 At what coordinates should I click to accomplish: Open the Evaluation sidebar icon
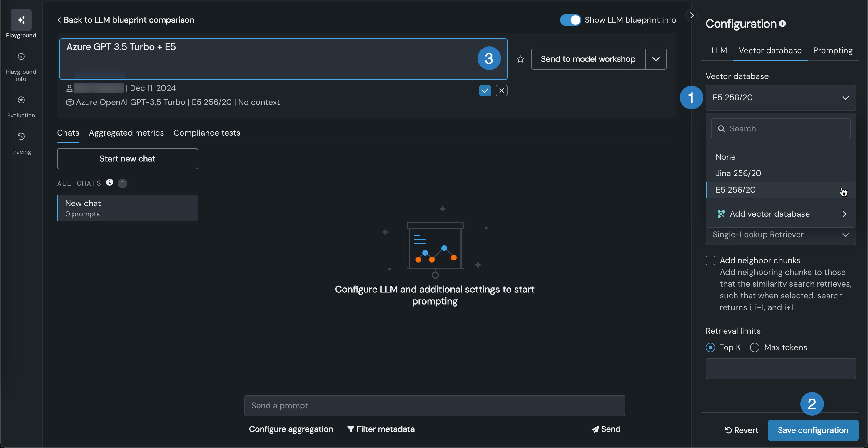21,100
